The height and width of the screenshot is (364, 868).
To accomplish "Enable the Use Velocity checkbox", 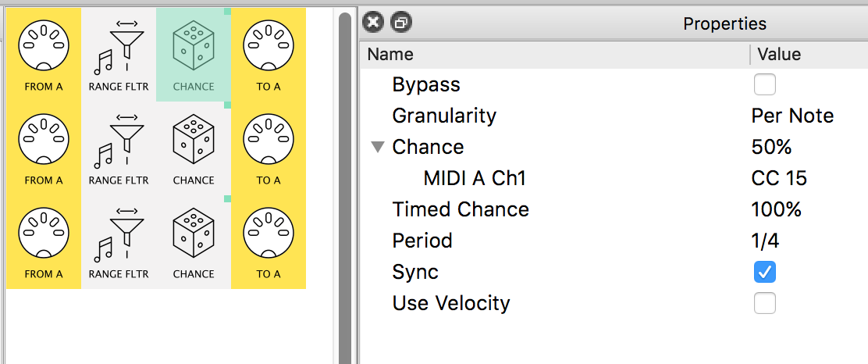I will (x=764, y=303).
